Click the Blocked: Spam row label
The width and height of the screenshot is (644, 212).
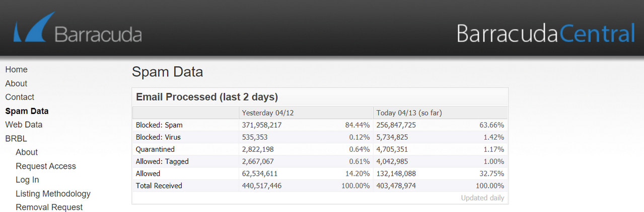(159, 125)
